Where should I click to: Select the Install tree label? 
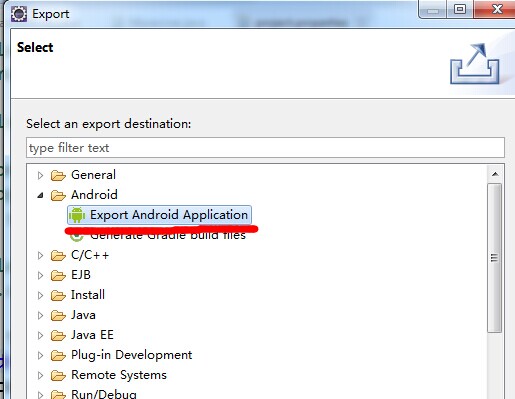88,295
